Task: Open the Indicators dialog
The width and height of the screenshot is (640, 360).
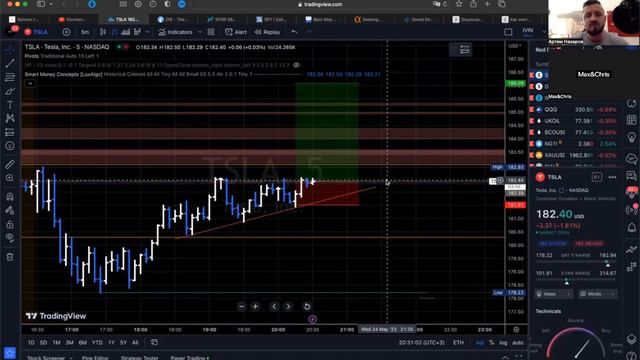Action: tap(176, 32)
